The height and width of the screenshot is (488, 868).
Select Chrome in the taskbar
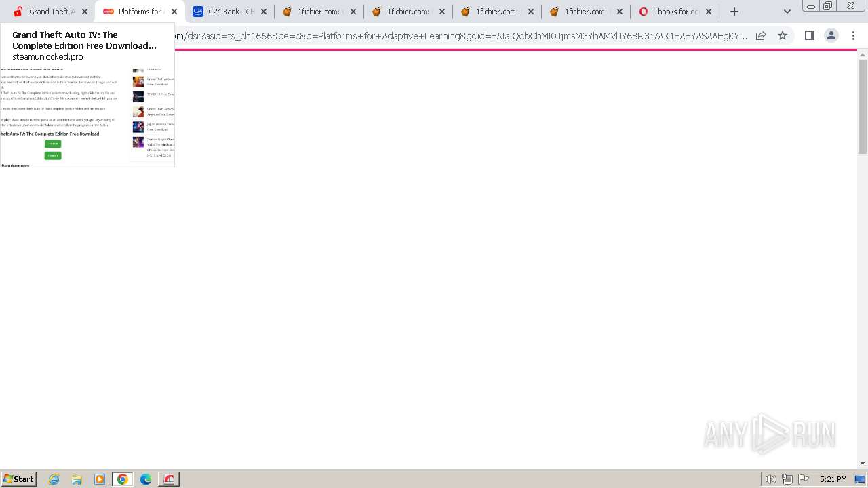pyautogui.click(x=123, y=479)
